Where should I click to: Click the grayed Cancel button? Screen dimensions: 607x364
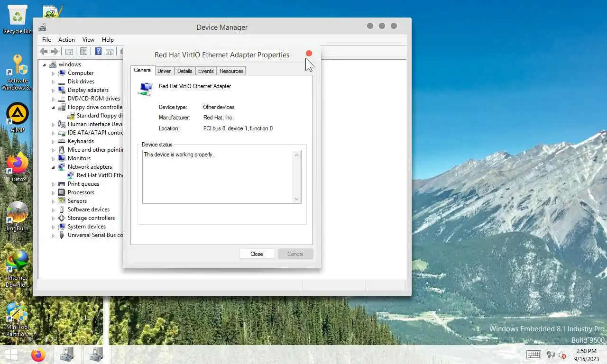coord(295,254)
